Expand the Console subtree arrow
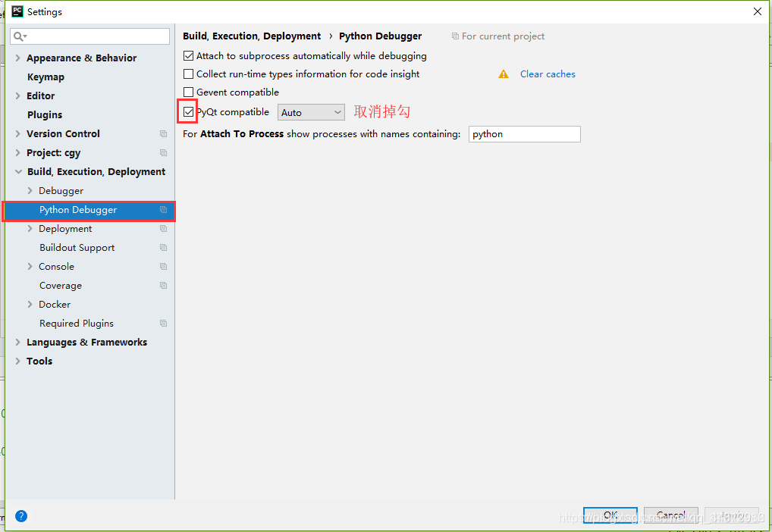This screenshot has height=532, width=772. pyautogui.click(x=30, y=267)
